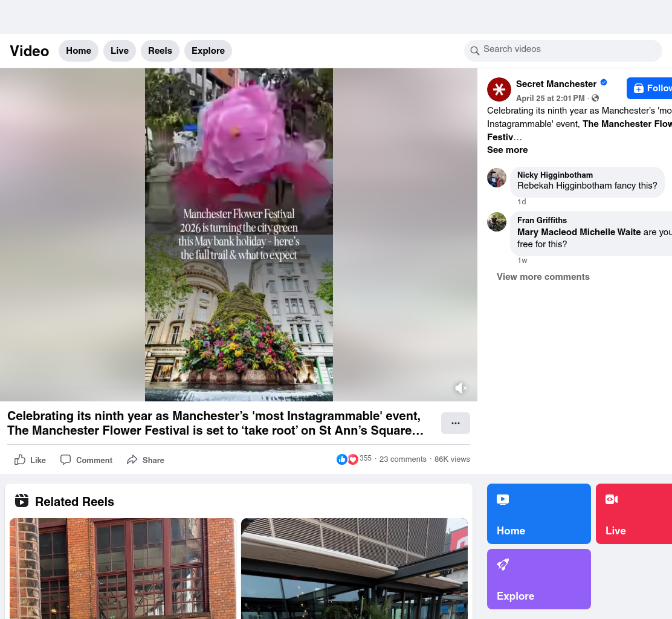The image size is (672, 619).
Task: Click the Related Reels clapper icon
Action: coord(22,501)
